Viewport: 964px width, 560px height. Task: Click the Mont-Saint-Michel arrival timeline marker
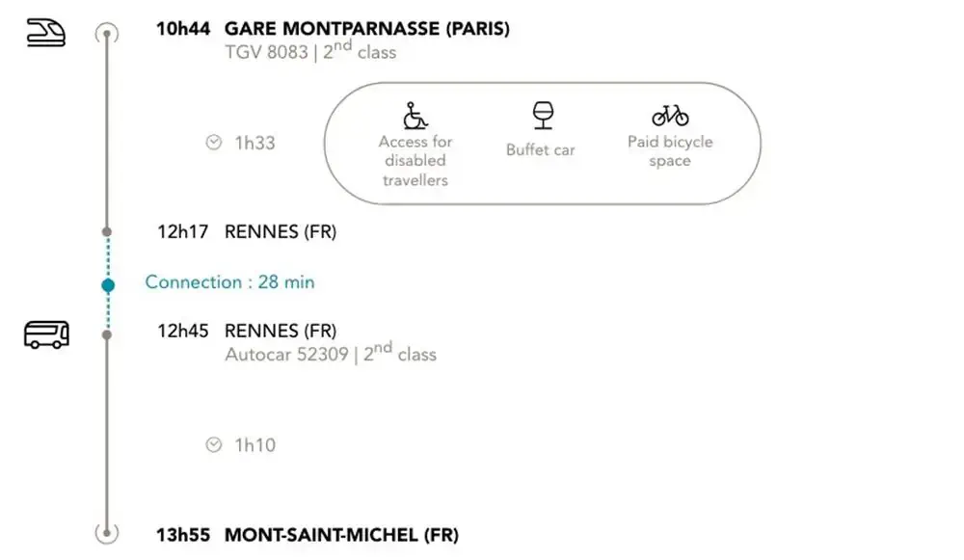[x=107, y=532]
